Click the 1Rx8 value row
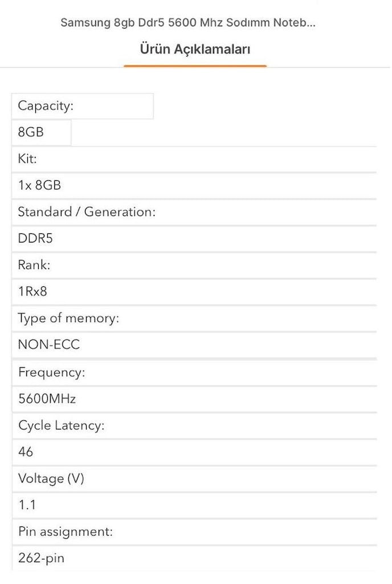 click(x=194, y=291)
